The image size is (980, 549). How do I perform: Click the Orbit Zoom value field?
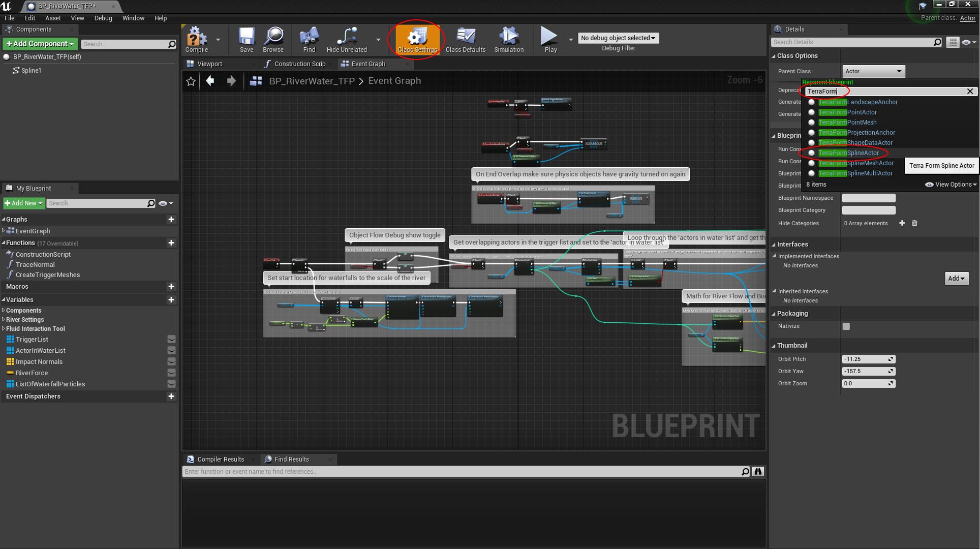click(868, 384)
